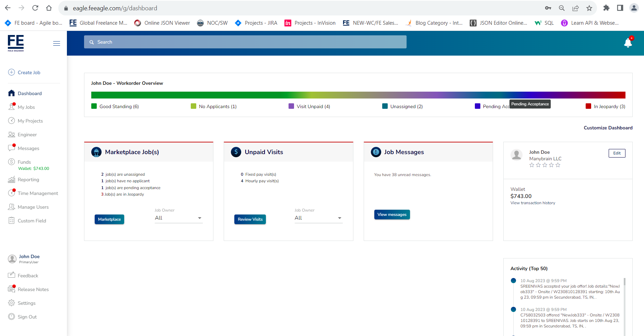644x336 pixels.
Task: Open Job Owner dropdown in Unpaid Visits
Action: click(x=318, y=218)
